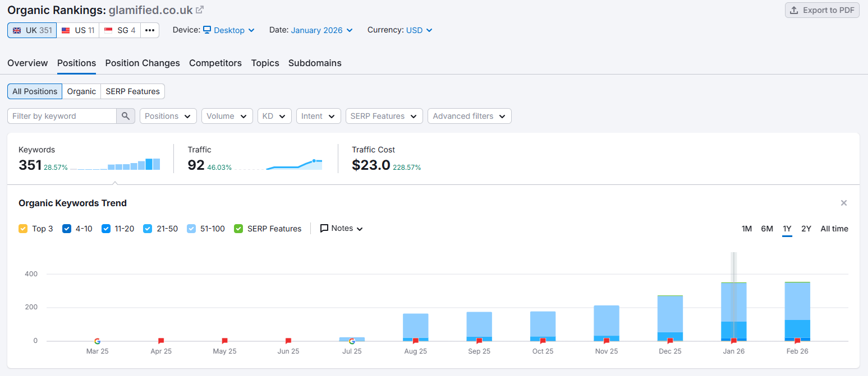Viewport: 868px width, 376px height.
Task: Click the Google update icon at Jul 25
Action: pos(352,341)
